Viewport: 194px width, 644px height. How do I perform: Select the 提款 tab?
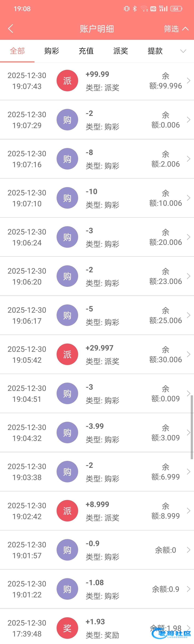[155, 51]
